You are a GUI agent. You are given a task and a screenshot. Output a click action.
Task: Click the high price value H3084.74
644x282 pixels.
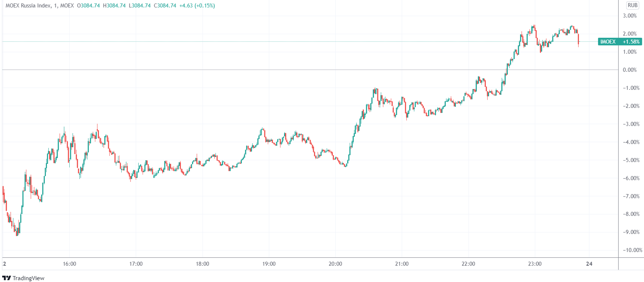tap(114, 6)
